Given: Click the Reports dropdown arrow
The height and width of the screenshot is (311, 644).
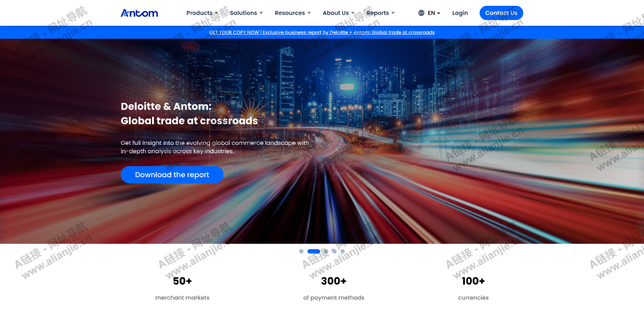Looking at the screenshot, I should click(393, 13).
